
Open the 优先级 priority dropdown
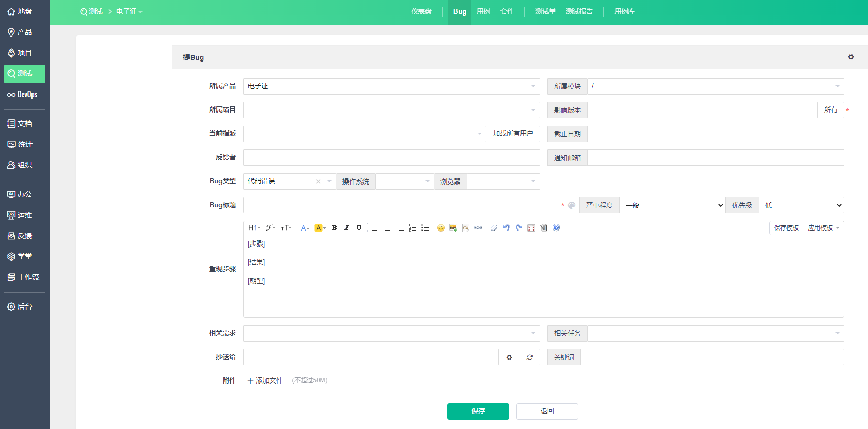pyautogui.click(x=801, y=205)
